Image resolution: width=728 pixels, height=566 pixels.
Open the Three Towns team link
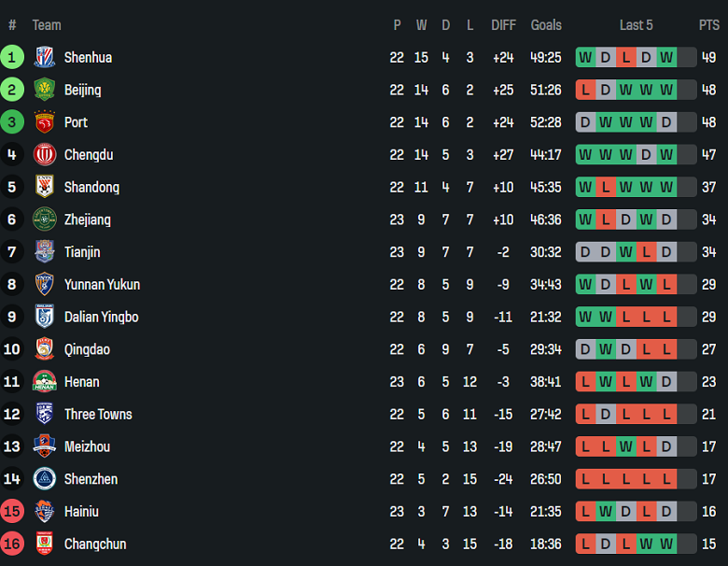[98, 414]
